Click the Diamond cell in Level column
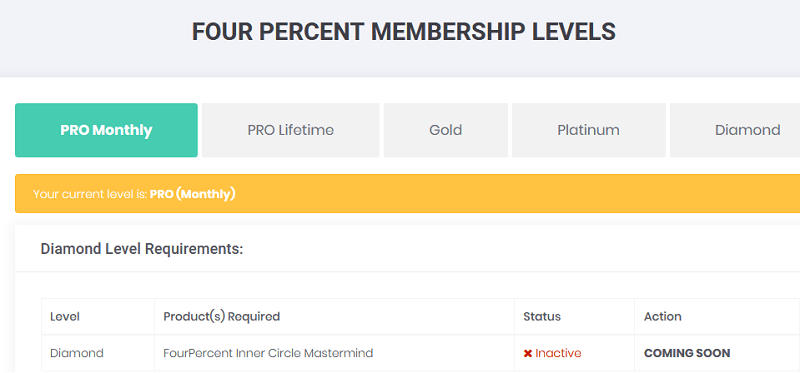 (77, 353)
